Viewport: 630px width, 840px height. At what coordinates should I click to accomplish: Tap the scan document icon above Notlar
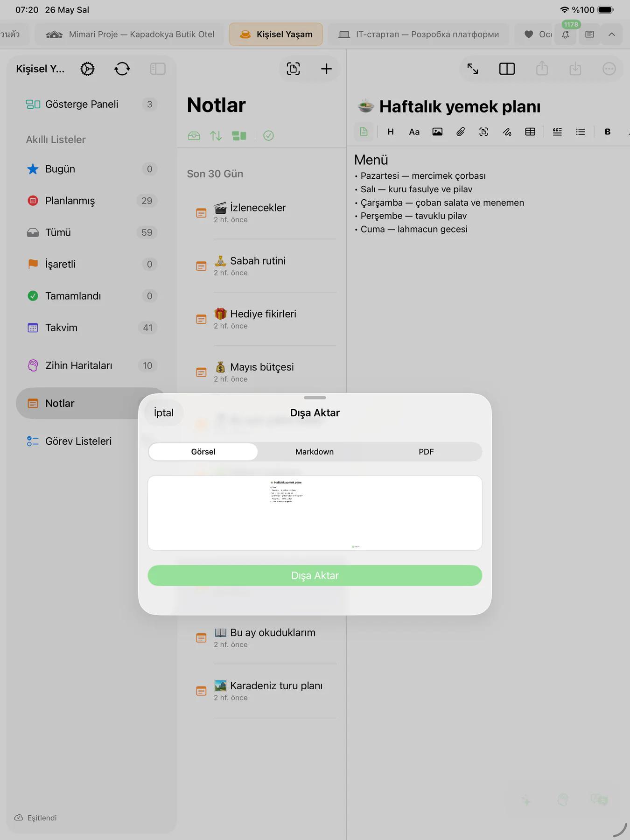pyautogui.click(x=293, y=69)
